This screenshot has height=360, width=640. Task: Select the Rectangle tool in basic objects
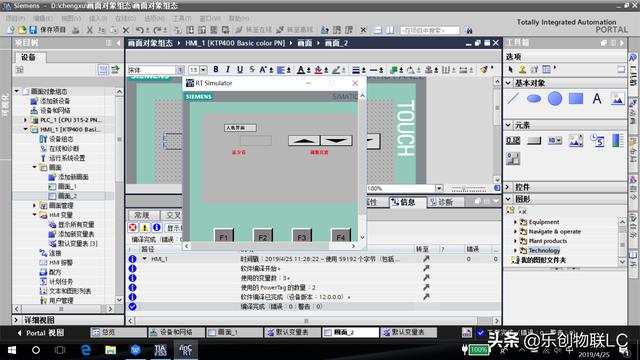point(576,98)
